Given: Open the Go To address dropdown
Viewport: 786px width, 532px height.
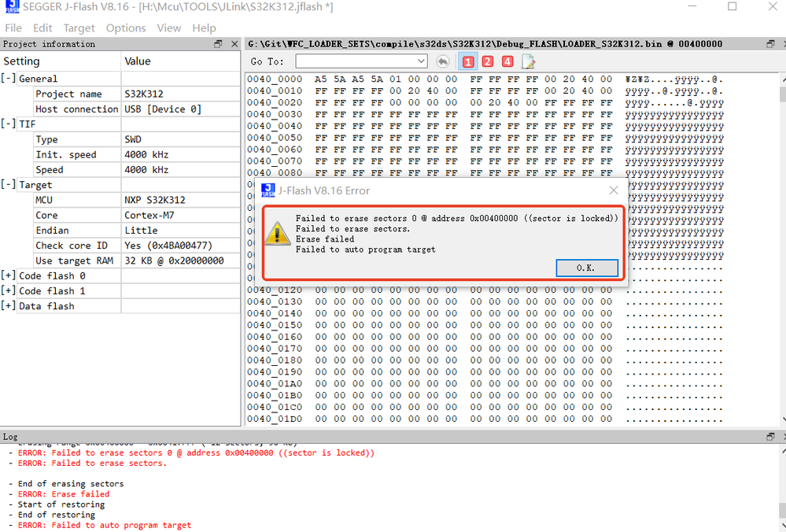Looking at the screenshot, I should 421,61.
